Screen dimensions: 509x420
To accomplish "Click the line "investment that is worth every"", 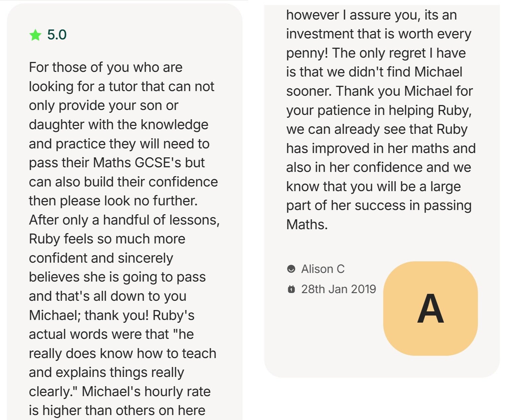I will coord(379,34).
